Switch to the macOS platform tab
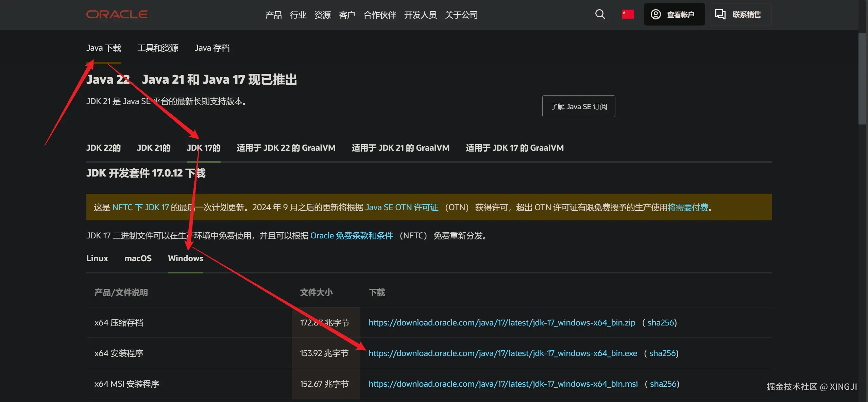Image resolution: width=868 pixels, height=402 pixels. pos(138,258)
